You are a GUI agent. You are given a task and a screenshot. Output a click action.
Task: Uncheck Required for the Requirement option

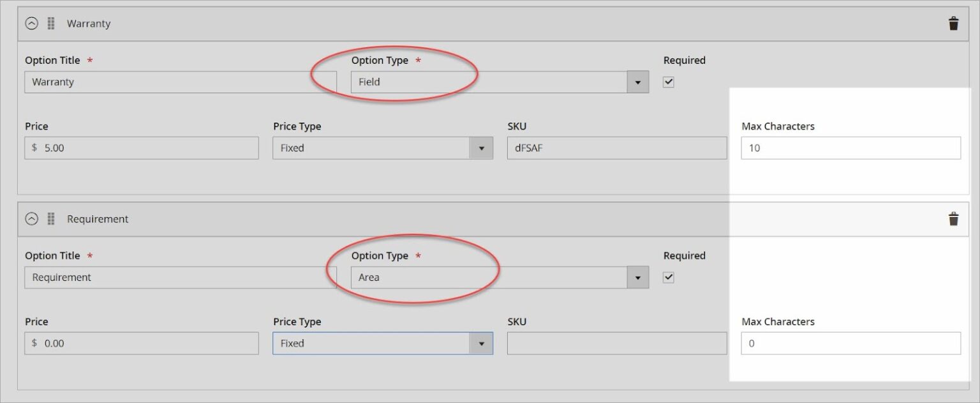point(668,277)
